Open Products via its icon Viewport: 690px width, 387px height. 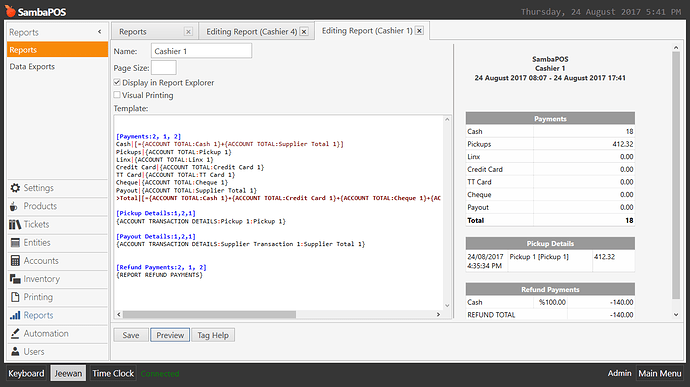click(15, 206)
